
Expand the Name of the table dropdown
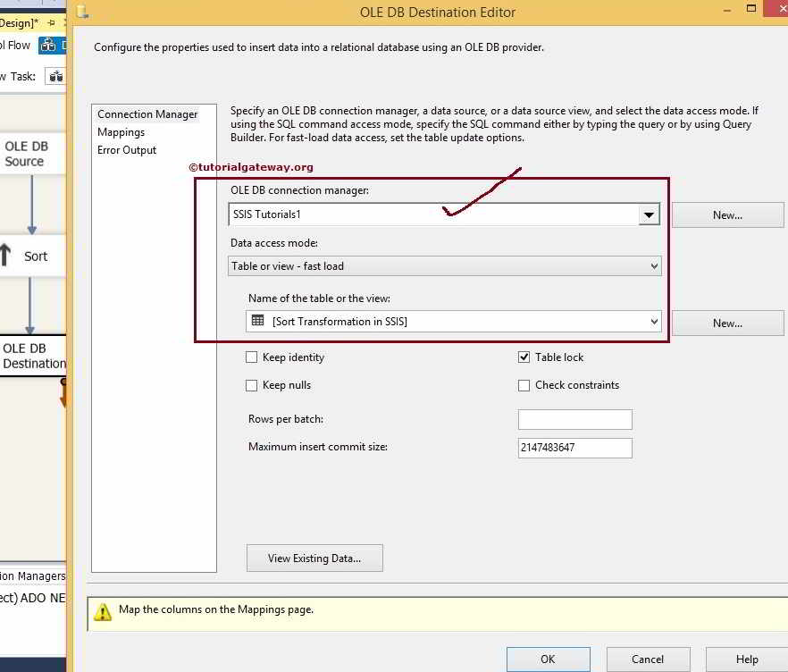[x=653, y=322]
